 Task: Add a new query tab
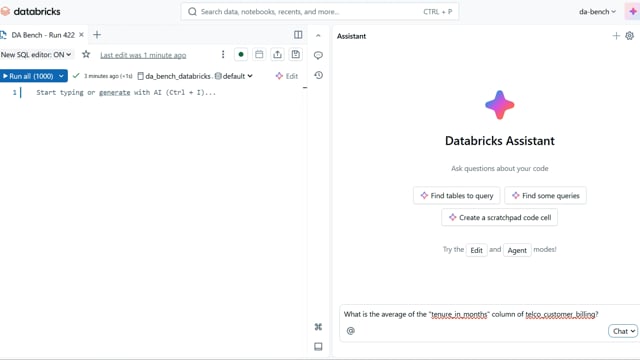97,35
